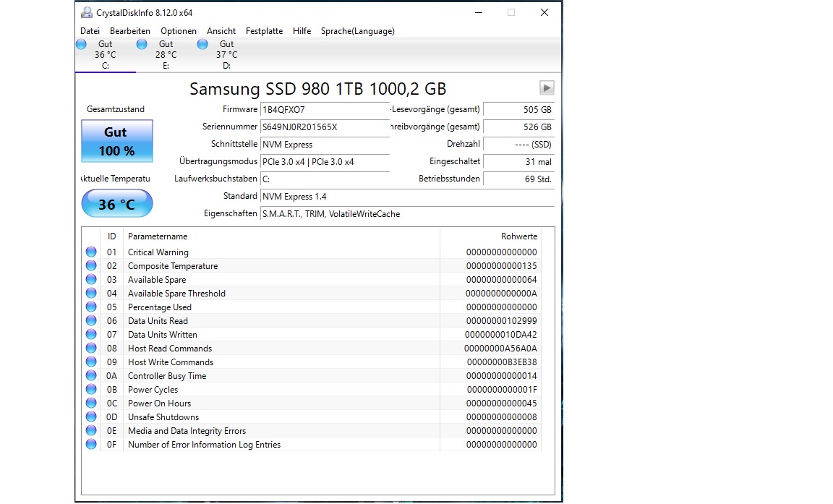Image resolution: width=833 pixels, height=504 pixels.
Task: Click the Rohwerte column header
Action: click(x=490, y=236)
